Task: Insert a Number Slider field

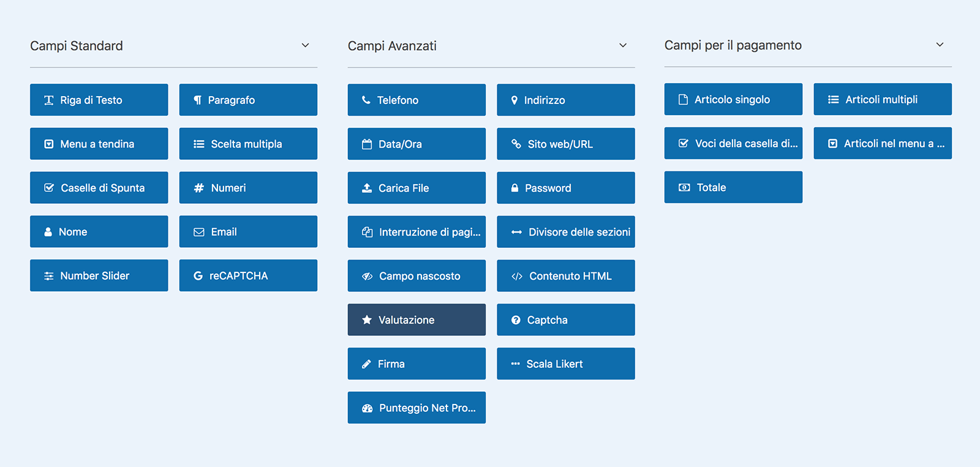Action: tap(99, 276)
